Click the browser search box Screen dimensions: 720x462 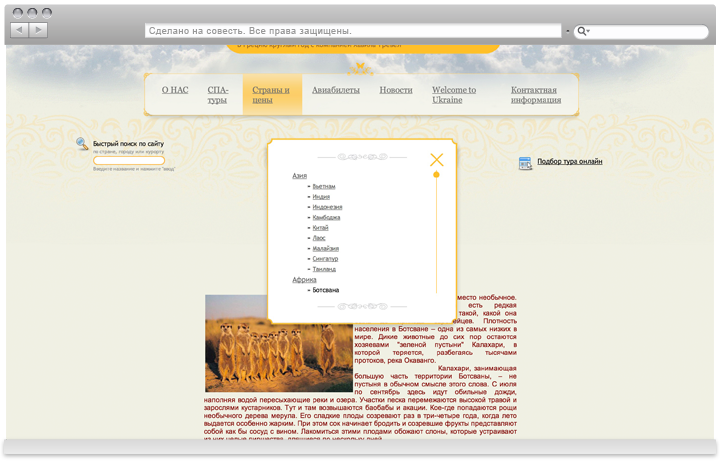[x=641, y=31]
